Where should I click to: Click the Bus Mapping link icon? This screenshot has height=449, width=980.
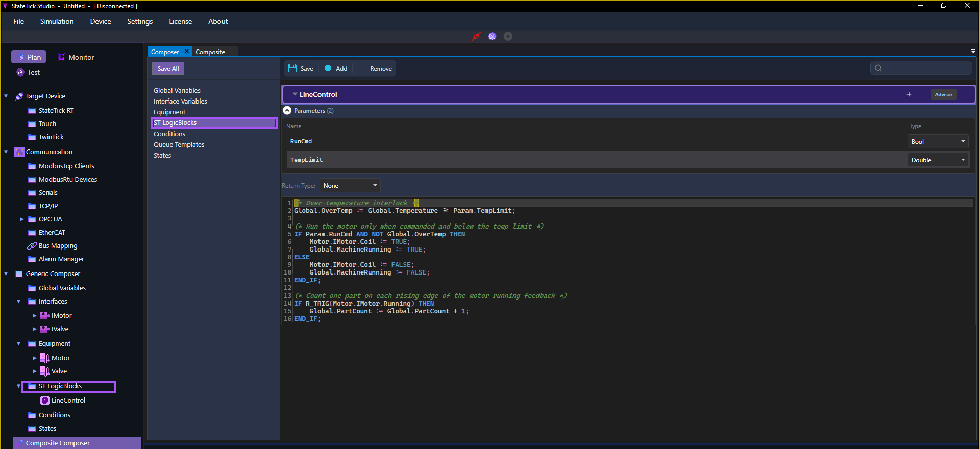pos(32,246)
